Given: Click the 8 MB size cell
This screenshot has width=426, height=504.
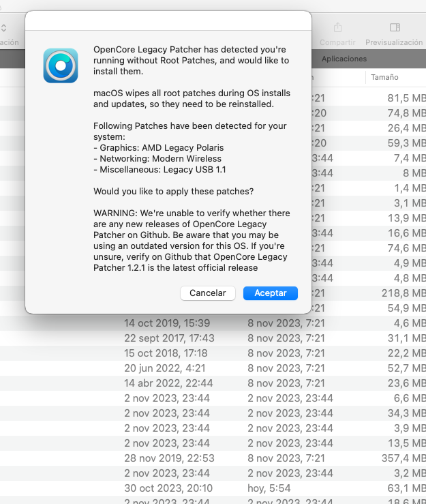Looking at the screenshot, I should pos(414,173).
